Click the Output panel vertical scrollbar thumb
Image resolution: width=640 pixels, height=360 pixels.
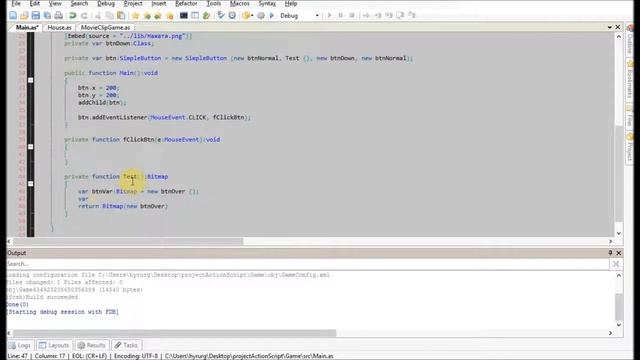tap(619, 307)
